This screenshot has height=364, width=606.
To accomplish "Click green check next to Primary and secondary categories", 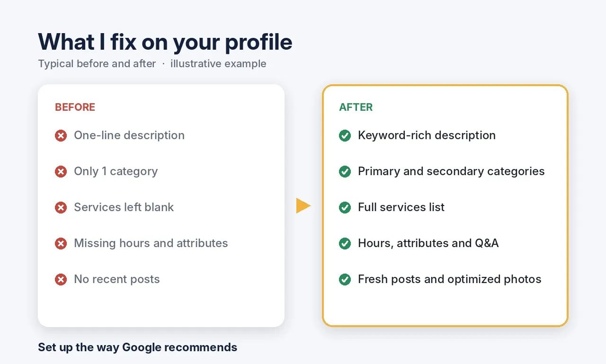I will (345, 172).
